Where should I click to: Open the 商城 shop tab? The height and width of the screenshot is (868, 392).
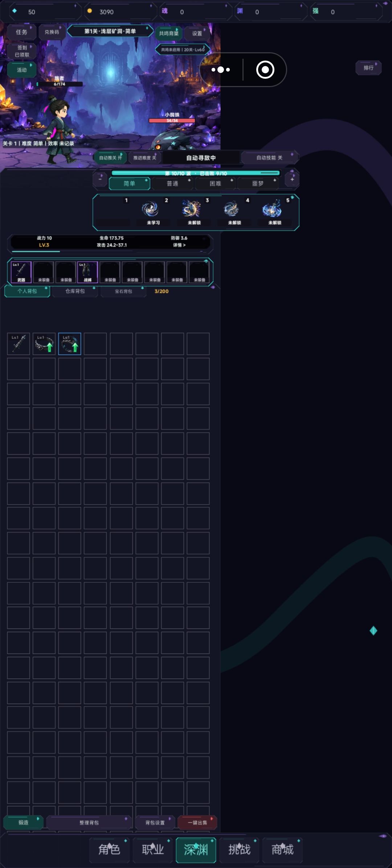282,849
